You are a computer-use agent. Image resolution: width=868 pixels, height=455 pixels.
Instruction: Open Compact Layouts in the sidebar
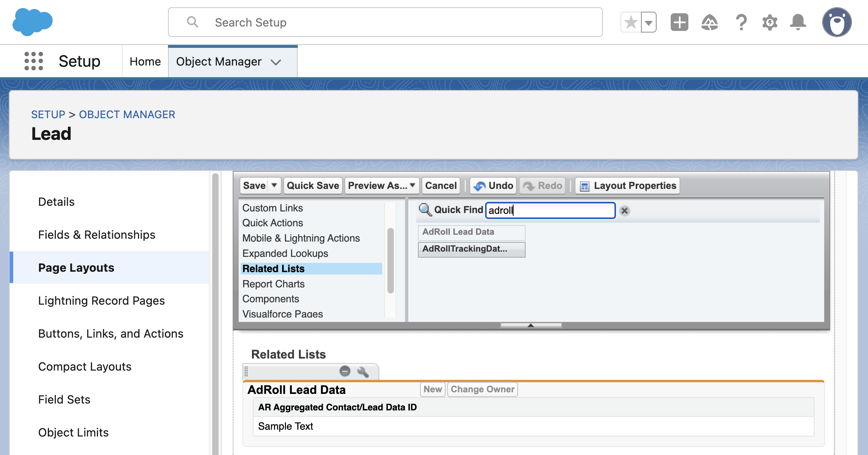point(109,367)
